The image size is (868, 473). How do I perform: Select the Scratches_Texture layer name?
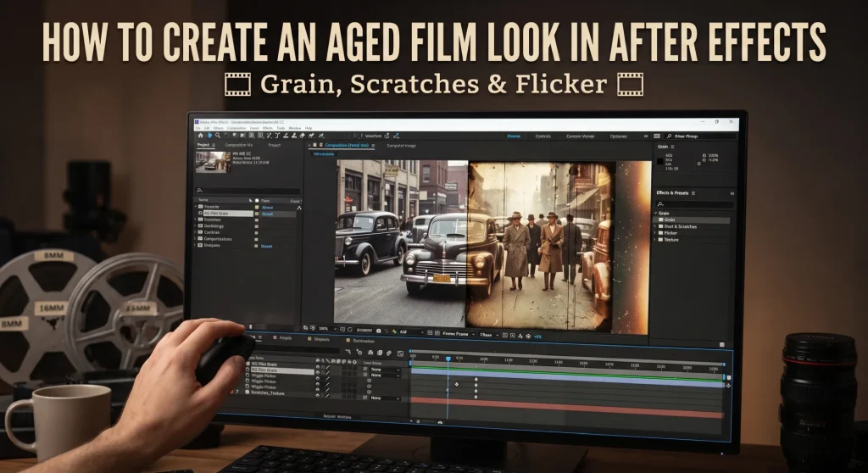pos(268,393)
